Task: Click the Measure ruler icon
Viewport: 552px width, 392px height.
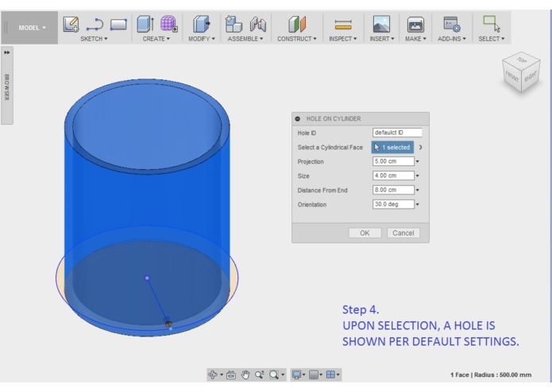Action: (343, 25)
